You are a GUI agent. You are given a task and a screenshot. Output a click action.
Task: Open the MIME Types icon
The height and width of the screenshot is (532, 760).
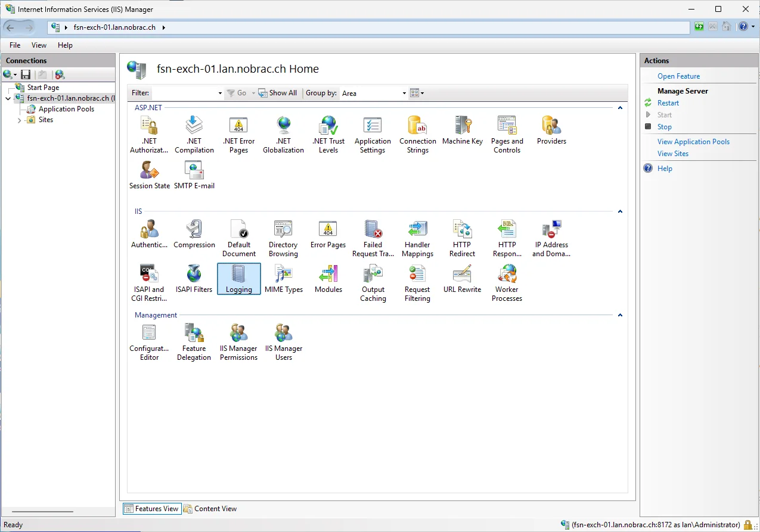[x=284, y=279]
